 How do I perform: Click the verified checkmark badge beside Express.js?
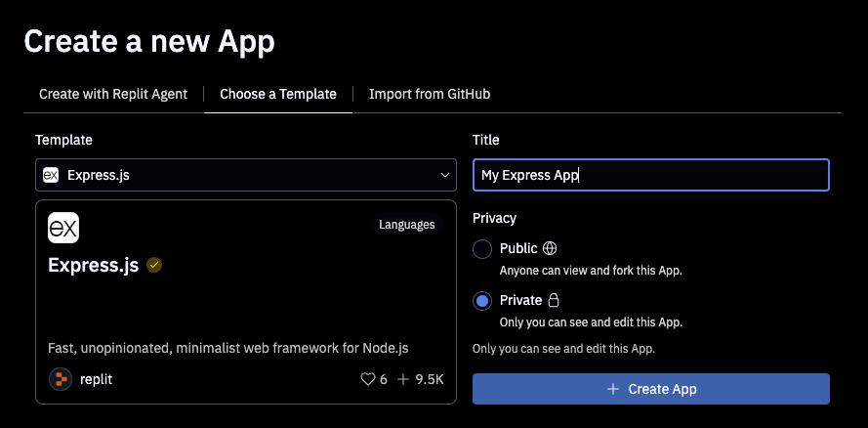coord(154,265)
